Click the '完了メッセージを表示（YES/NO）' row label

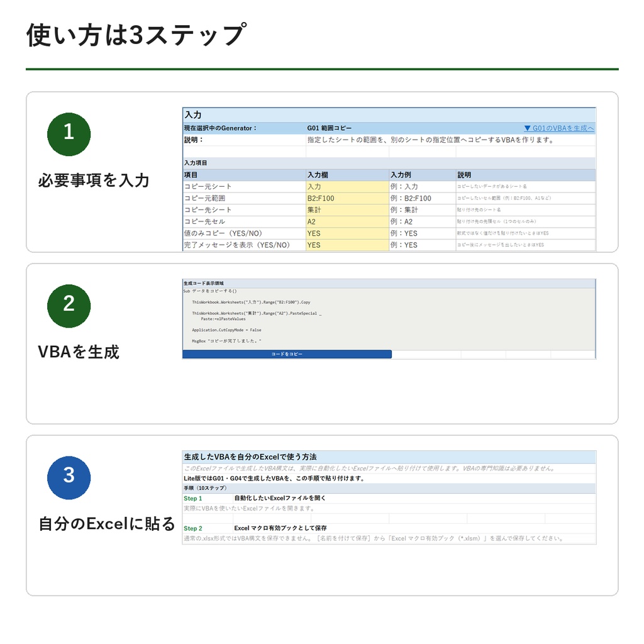tap(237, 245)
